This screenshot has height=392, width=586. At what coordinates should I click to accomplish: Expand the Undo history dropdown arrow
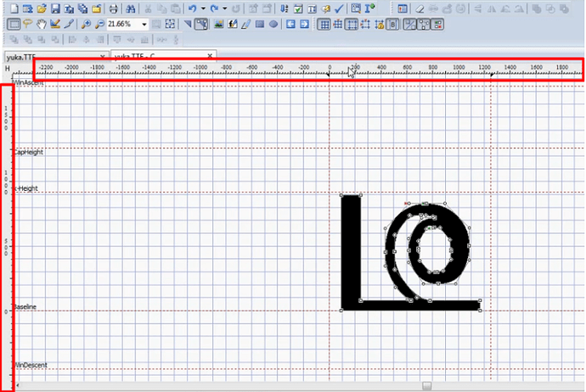click(202, 8)
